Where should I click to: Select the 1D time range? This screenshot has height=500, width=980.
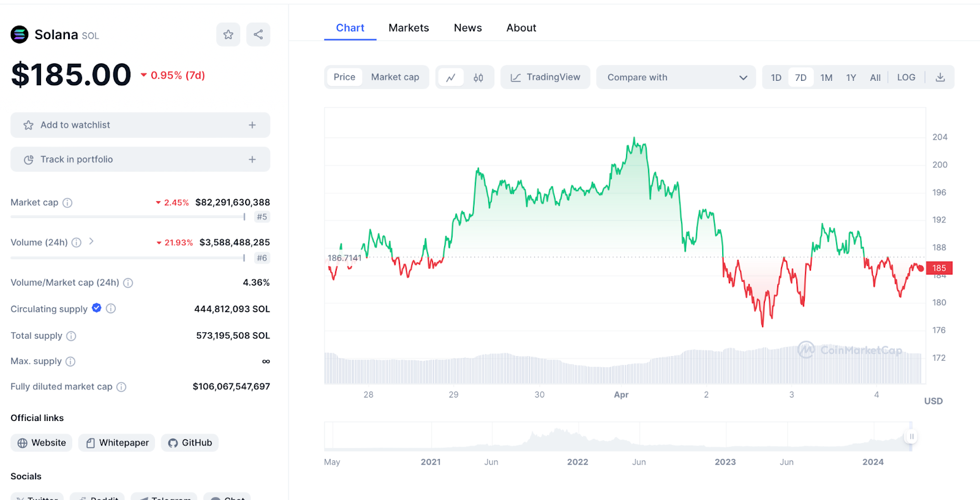[x=776, y=77]
